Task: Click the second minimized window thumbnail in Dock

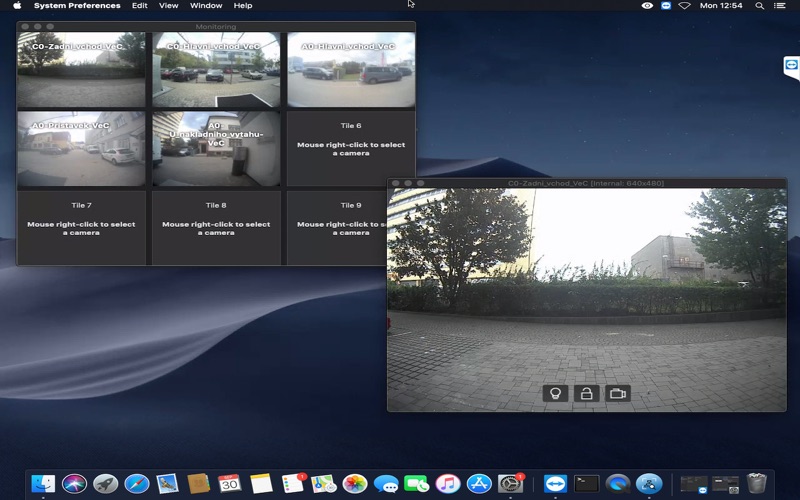Action: 726,485
